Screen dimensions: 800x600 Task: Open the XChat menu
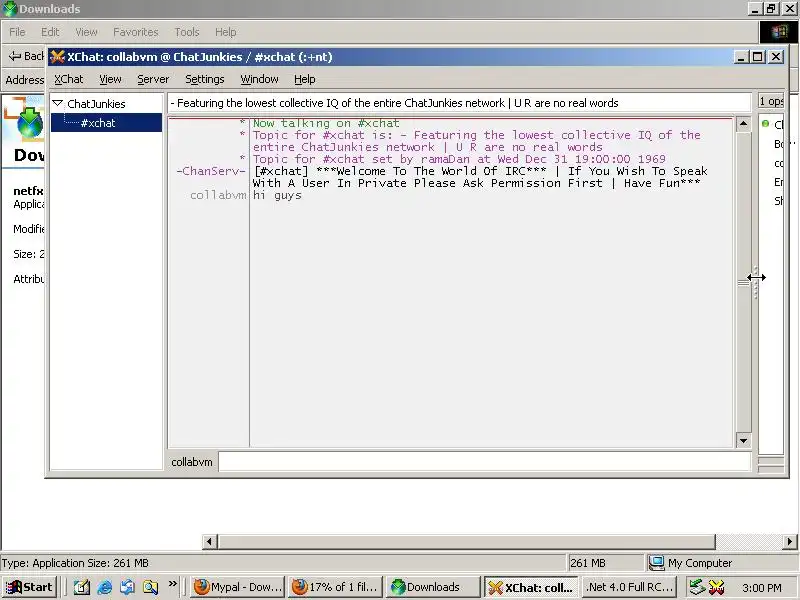(69, 79)
